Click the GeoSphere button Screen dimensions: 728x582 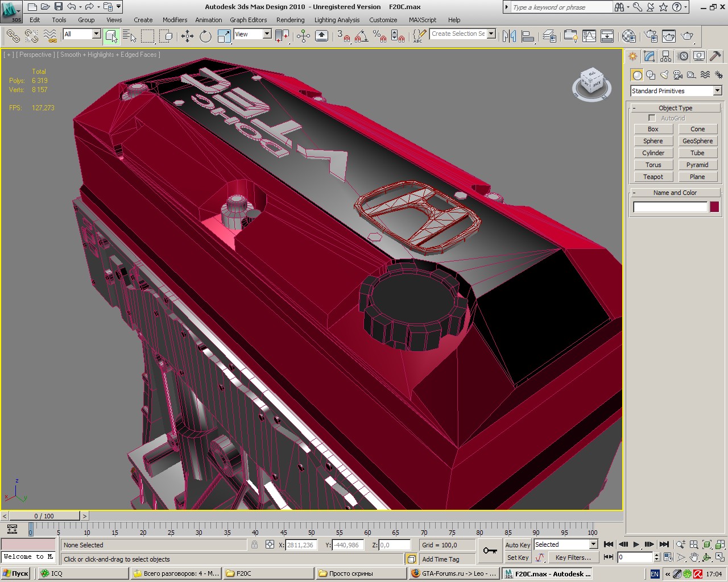pyautogui.click(x=697, y=141)
